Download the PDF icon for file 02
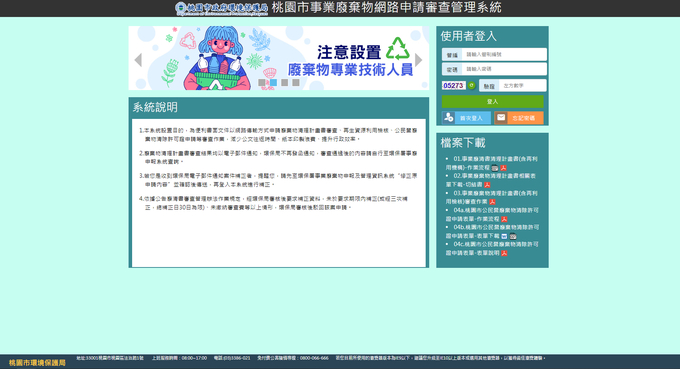 point(487,185)
